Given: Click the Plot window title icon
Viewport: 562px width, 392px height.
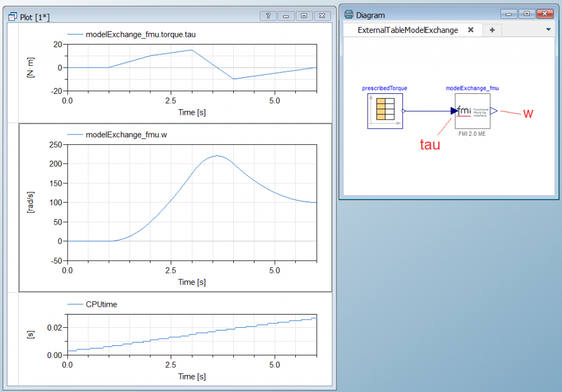Looking at the screenshot, I should click(x=13, y=16).
